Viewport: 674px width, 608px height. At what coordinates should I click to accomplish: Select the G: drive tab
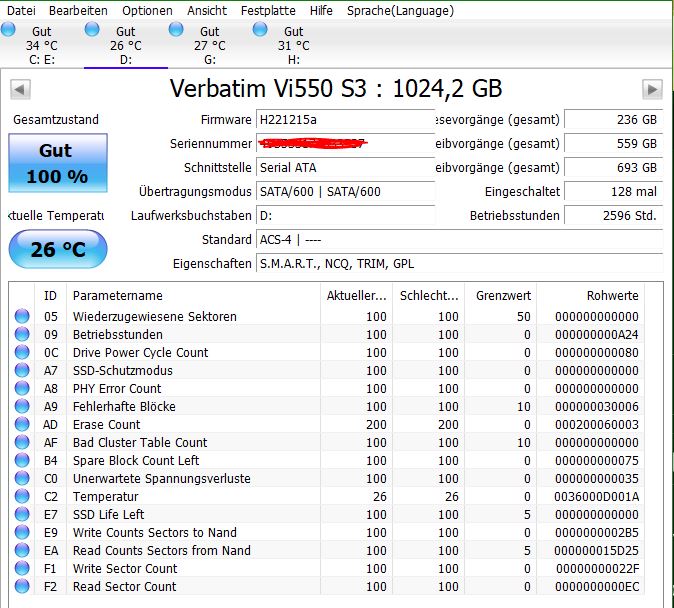click(x=209, y=45)
